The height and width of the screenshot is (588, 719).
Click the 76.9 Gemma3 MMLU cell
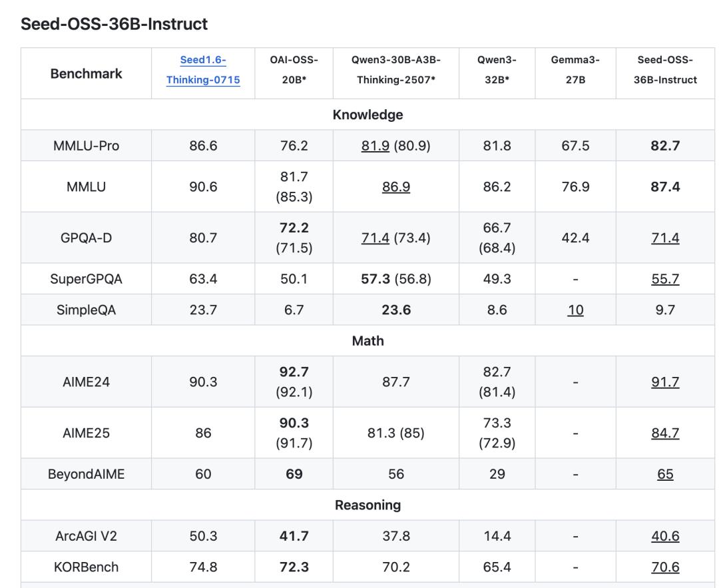pos(575,186)
